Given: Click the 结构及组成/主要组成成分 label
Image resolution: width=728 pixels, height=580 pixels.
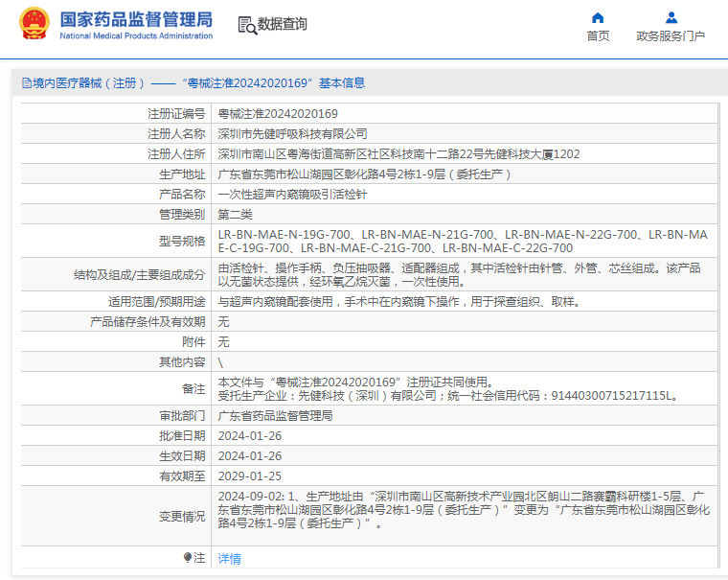Looking at the screenshot, I should coord(139,275).
